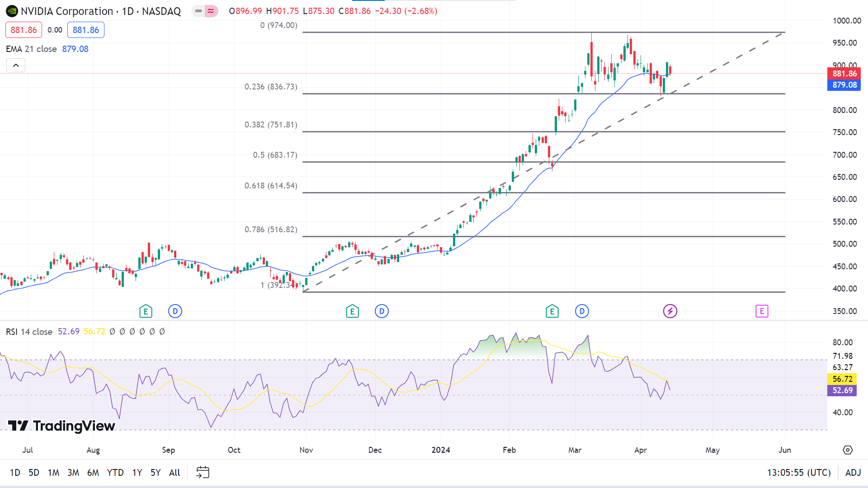Click the 13:05:55 (UTC) timezone clock
This screenshot has width=868, height=488.
click(x=799, y=473)
